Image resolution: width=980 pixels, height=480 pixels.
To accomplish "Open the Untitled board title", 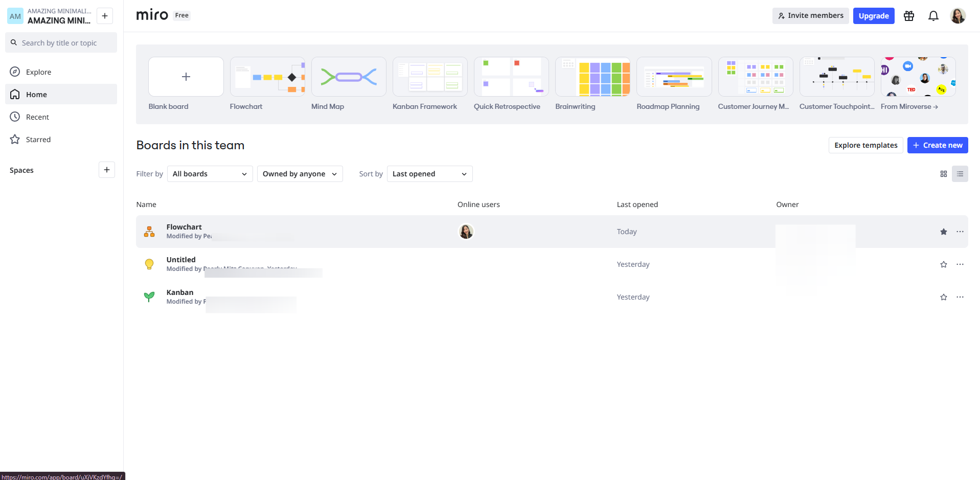I will click(x=181, y=260).
